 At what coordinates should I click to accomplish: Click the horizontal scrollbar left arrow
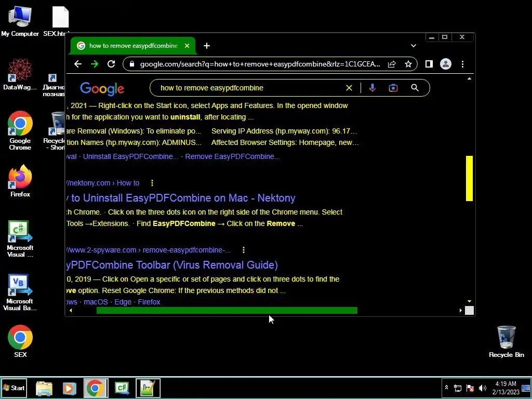[x=71, y=311]
